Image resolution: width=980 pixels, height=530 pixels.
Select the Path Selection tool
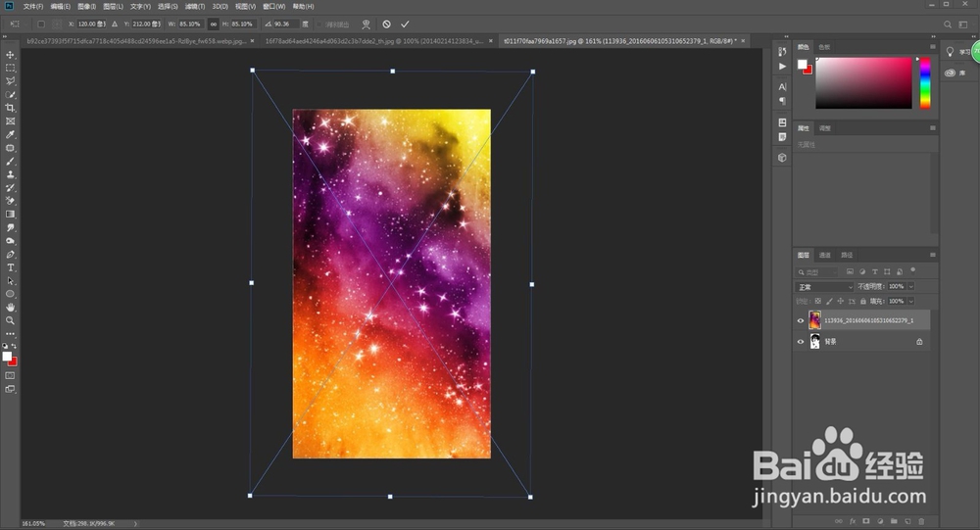(x=10, y=280)
